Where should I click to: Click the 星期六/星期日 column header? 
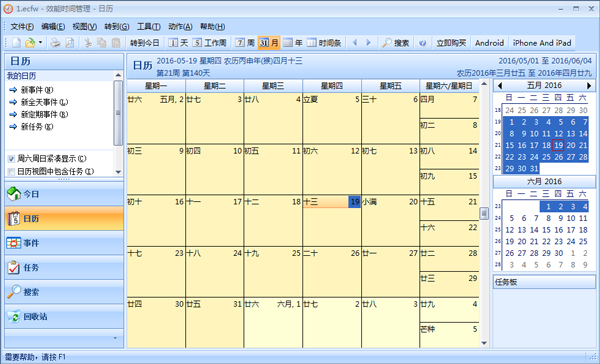point(449,86)
